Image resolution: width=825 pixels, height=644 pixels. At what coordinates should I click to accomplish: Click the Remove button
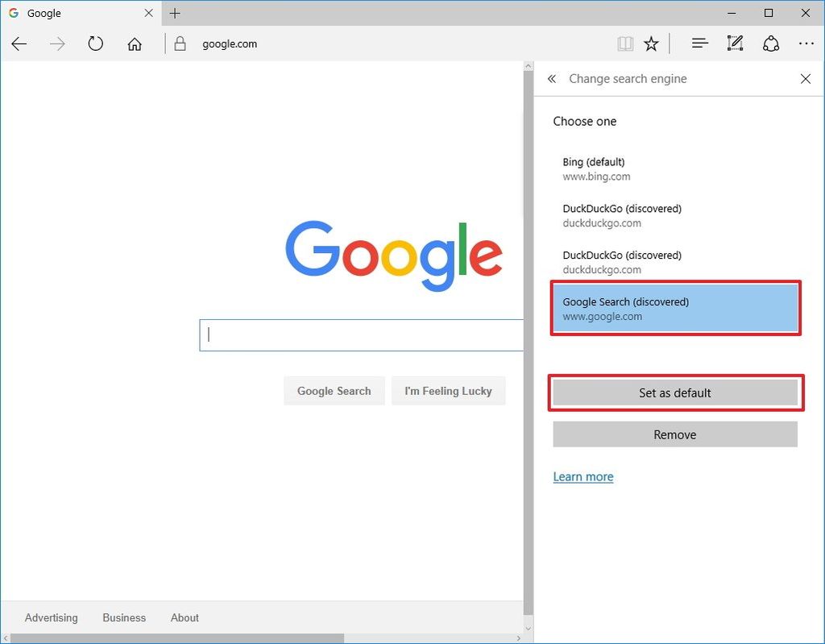coord(674,434)
